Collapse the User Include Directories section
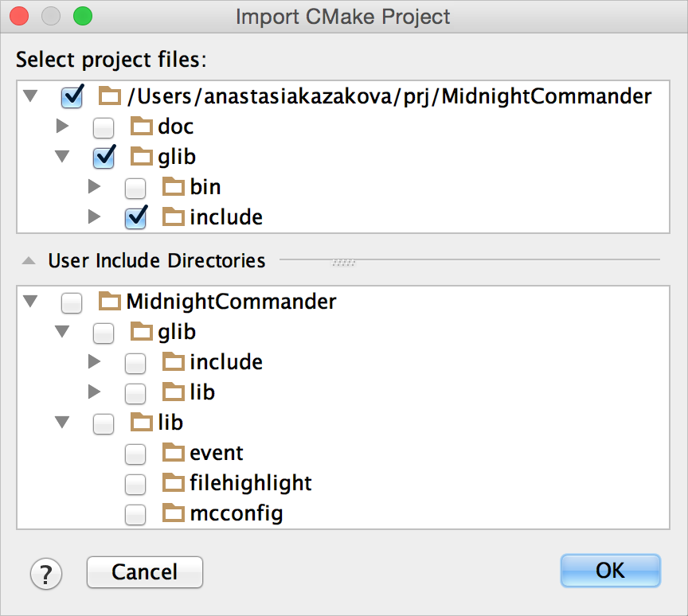Image resolution: width=688 pixels, height=616 pixels. 29,260
